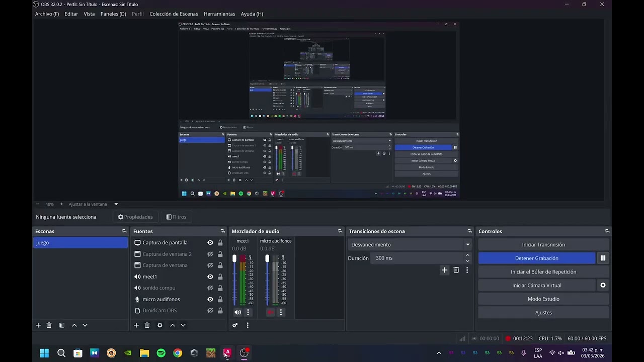Viewport: 644px width, 362px height.
Task: Open the Herramientas menu
Action: [x=219, y=14]
